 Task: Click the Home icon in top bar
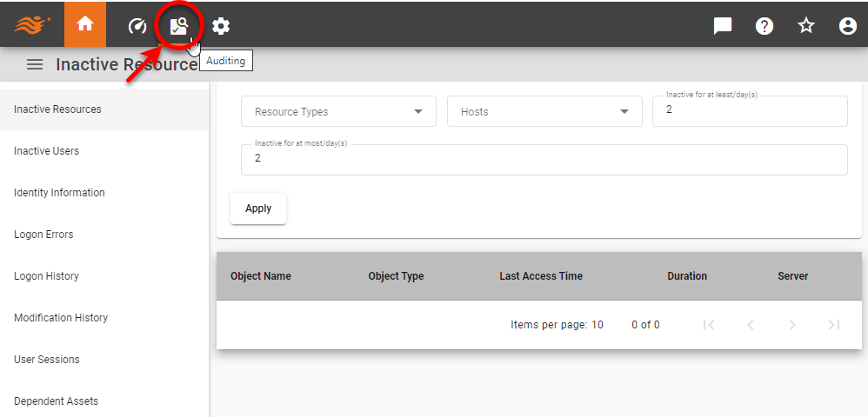click(85, 25)
